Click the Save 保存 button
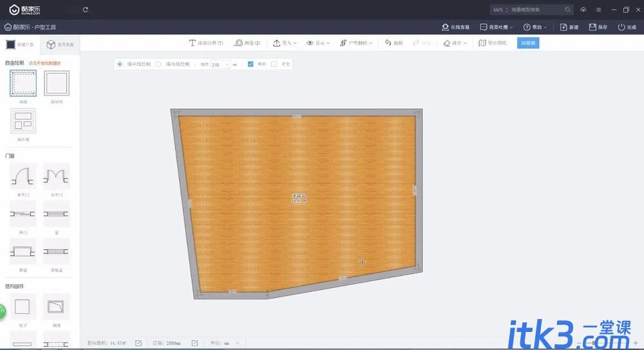644x350 pixels. pyautogui.click(x=598, y=27)
